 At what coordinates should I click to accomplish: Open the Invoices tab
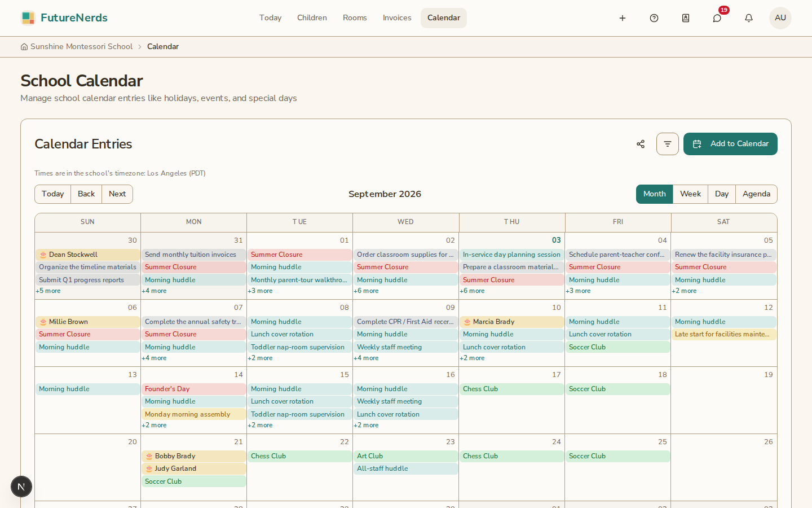(x=397, y=18)
